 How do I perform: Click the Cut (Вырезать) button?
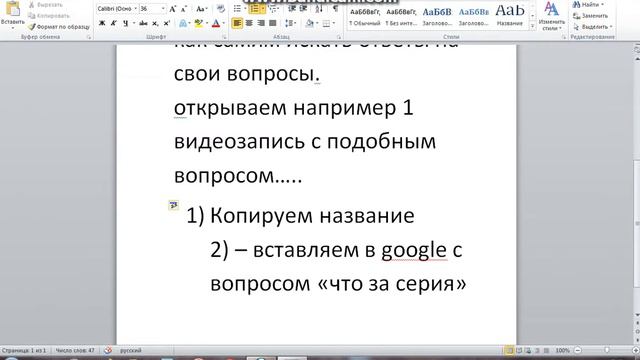46,5
